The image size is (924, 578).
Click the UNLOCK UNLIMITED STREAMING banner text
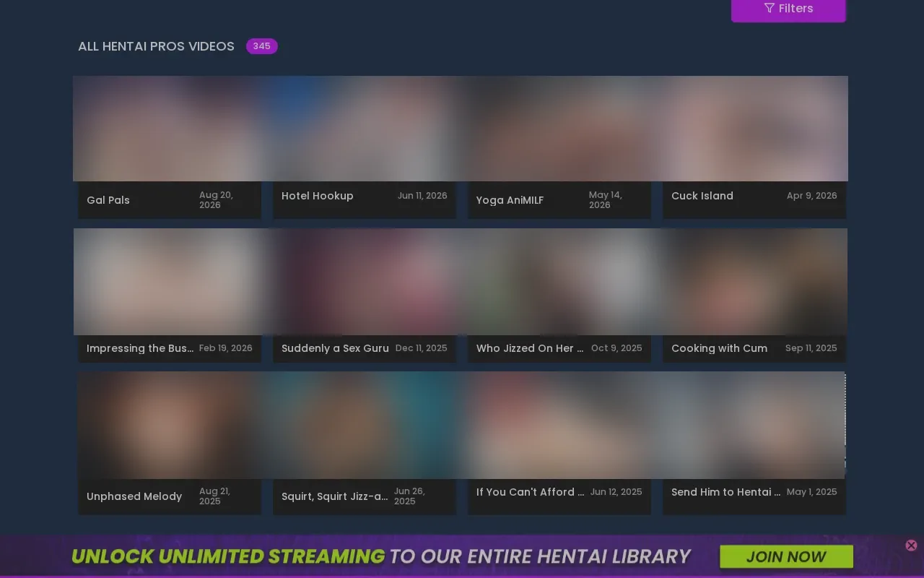(228, 556)
